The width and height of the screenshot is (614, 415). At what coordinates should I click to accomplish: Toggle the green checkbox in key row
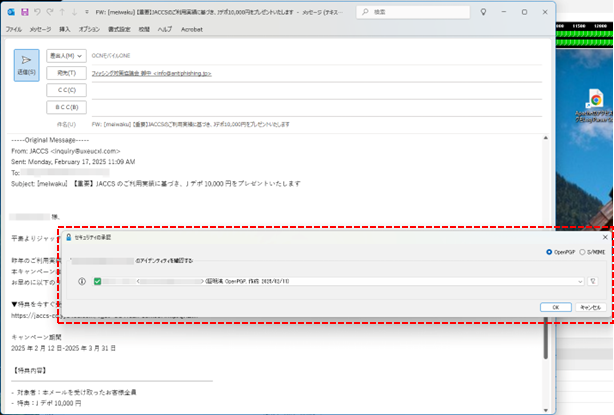point(97,281)
